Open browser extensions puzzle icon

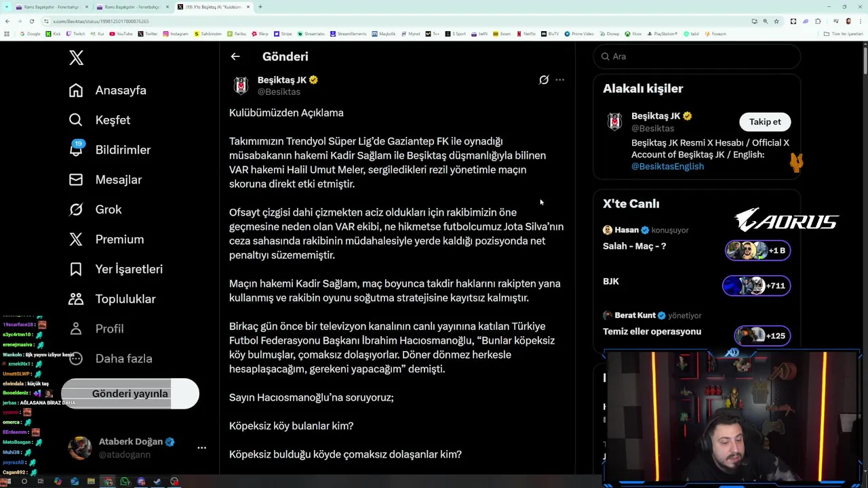[818, 21]
